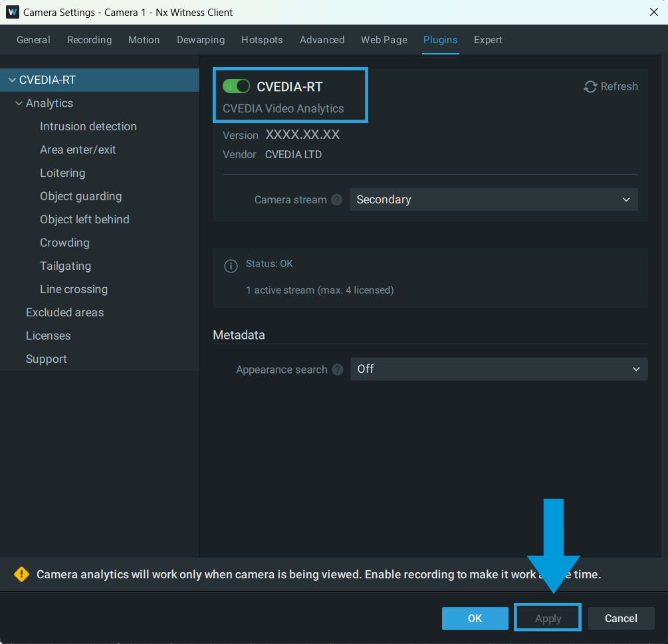
Task: Click the info icon next to Status
Action: point(231,266)
